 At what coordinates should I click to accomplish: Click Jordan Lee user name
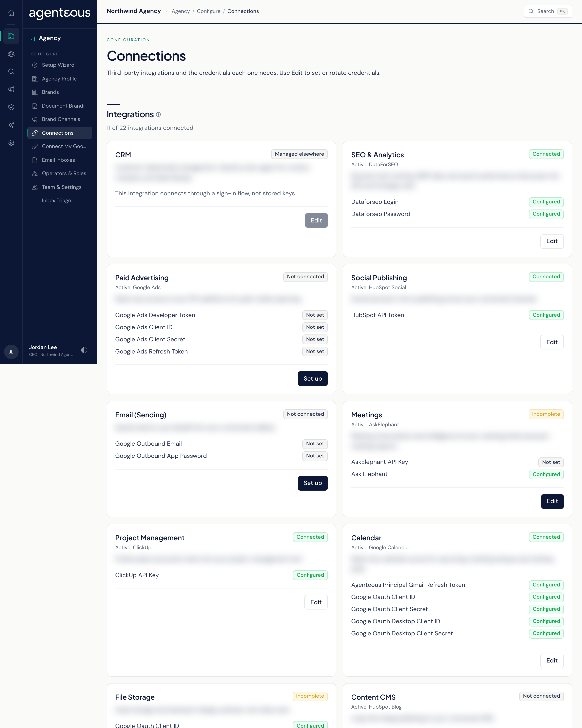click(x=43, y=347)
